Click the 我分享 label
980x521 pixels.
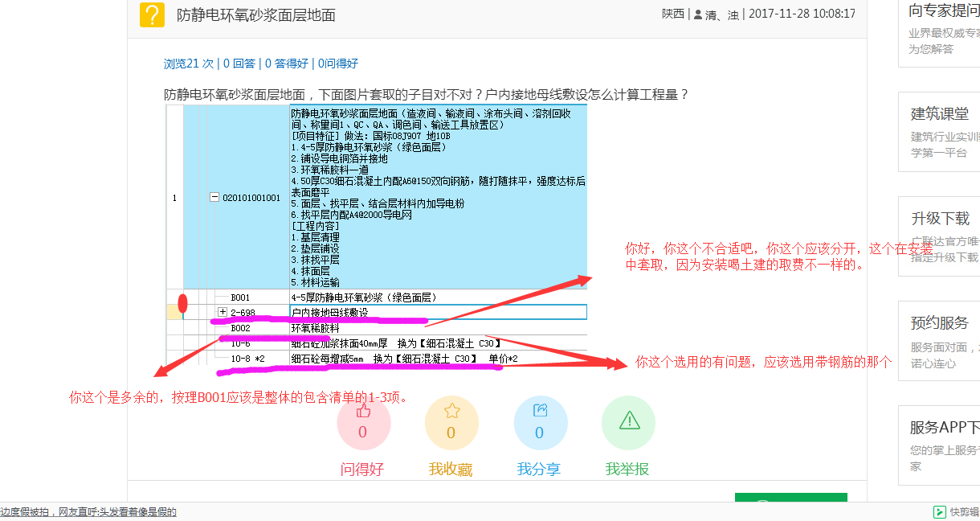(539, 470)
